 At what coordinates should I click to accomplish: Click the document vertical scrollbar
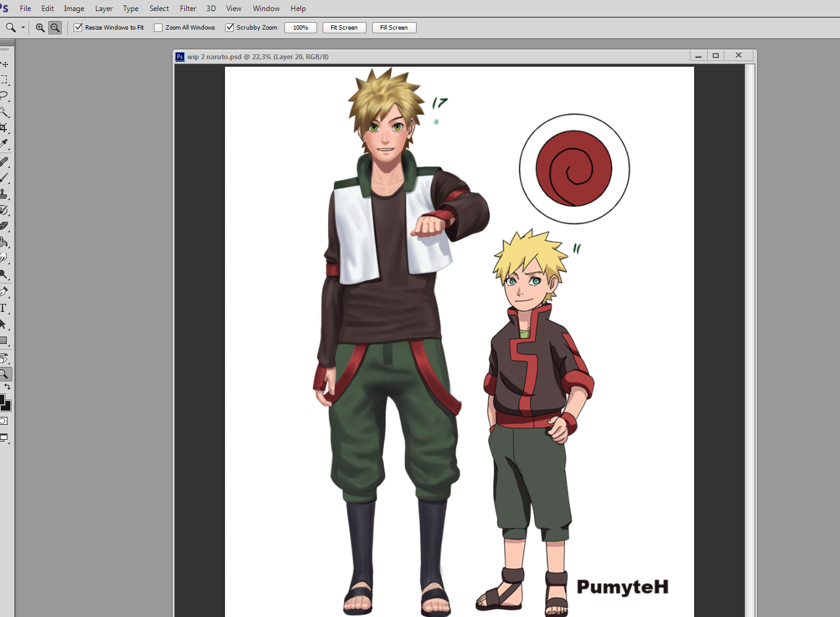(x=750, y=340)
